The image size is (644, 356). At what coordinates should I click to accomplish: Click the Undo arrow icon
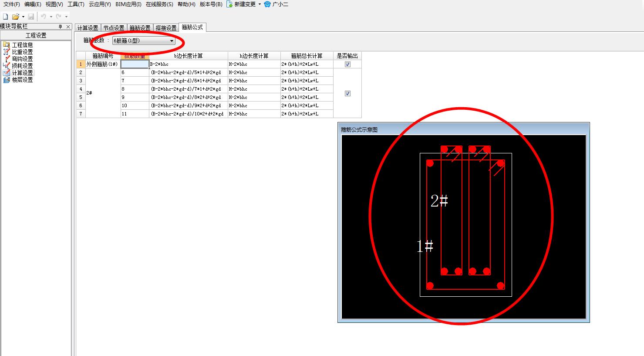tap(44, 17)
